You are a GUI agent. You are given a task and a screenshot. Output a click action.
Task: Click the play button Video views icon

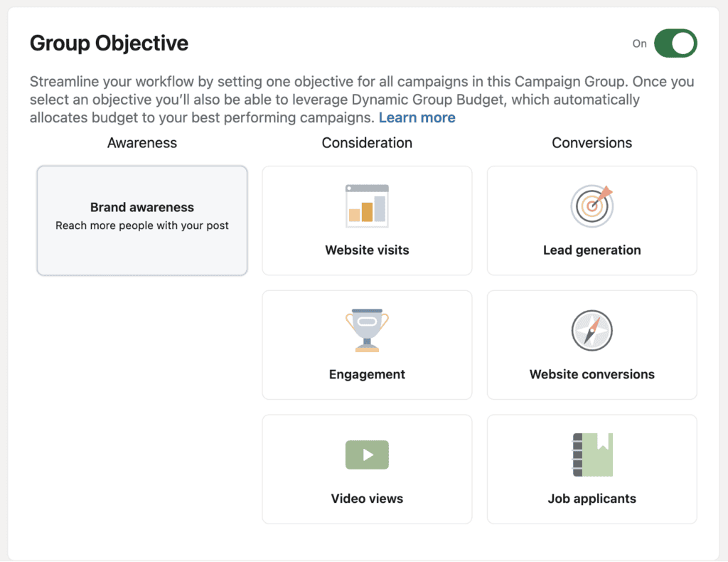(367, 455)
